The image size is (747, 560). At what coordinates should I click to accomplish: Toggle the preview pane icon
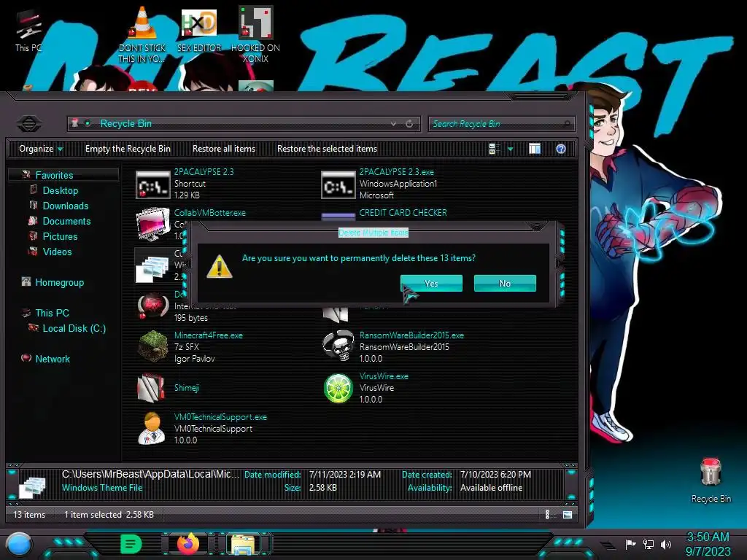[x=535, y=149]
